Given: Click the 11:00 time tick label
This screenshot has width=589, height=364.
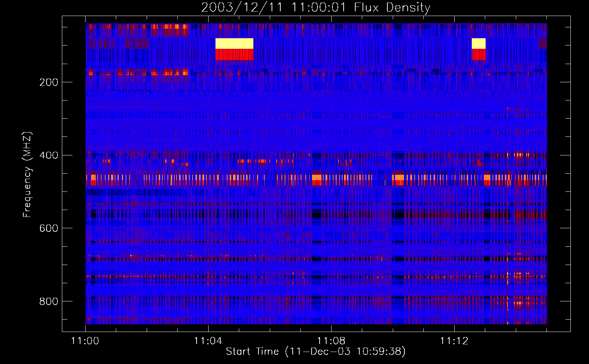Looking at the screenshot, I should point(85,341).
